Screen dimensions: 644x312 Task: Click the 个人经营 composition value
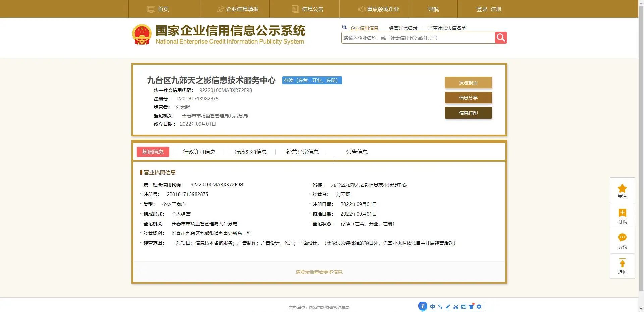tap(181, 214)
